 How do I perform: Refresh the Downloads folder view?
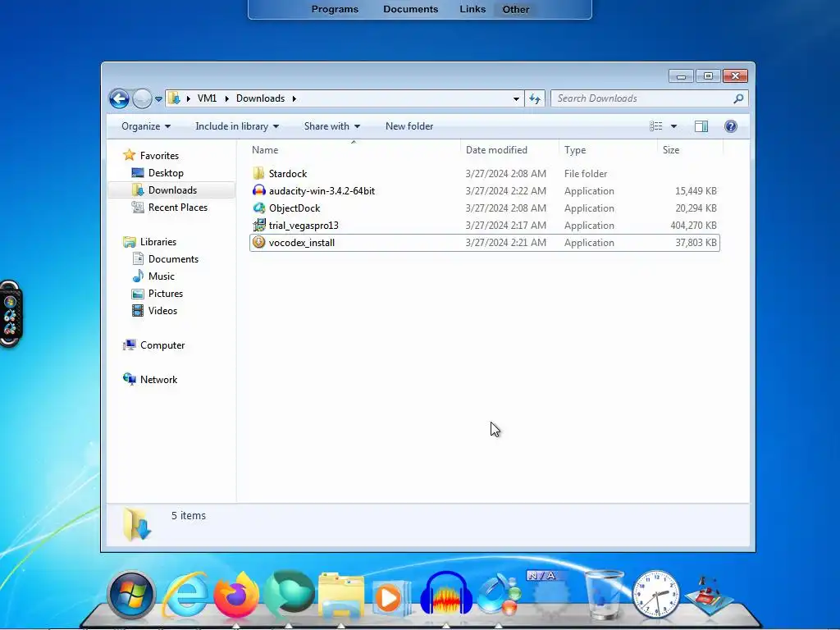[x=535, y=98]
